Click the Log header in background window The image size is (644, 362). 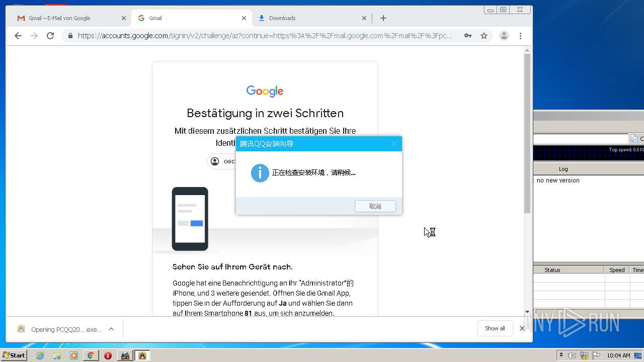click(x=563, y=169)
